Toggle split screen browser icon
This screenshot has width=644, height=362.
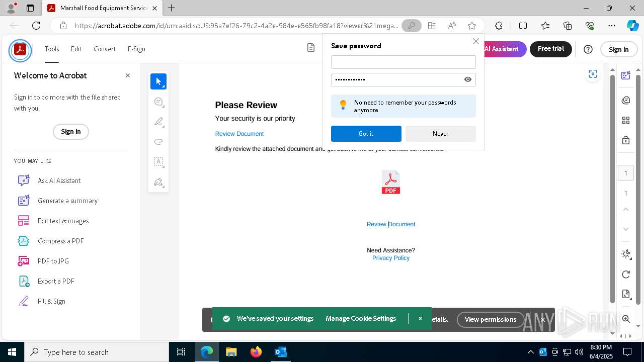click(x=523, y=26)
